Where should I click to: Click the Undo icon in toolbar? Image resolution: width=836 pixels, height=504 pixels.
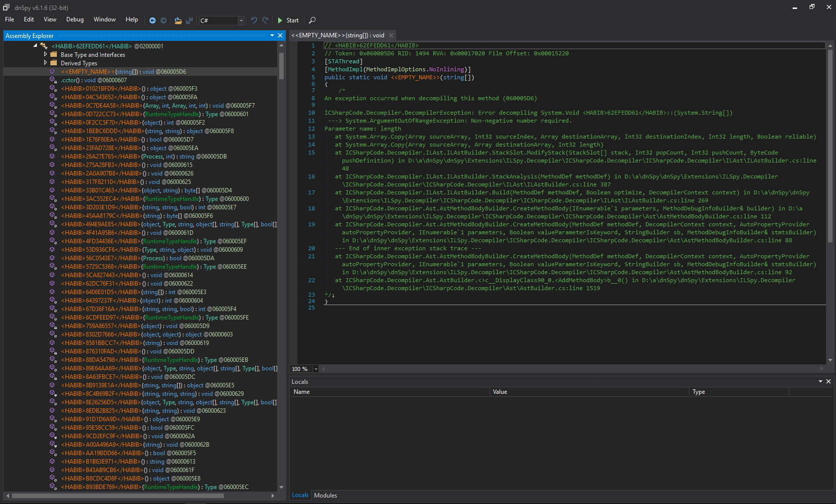point(254,20)
